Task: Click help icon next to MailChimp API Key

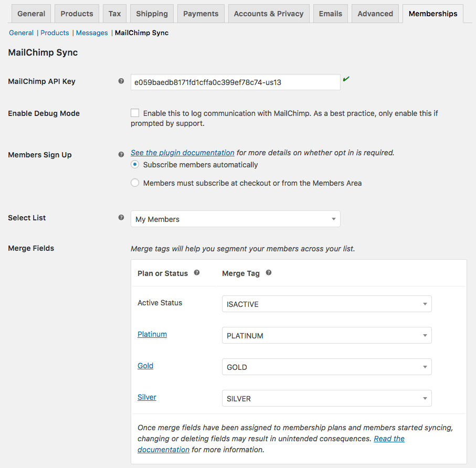Action: tap(121, 81)
